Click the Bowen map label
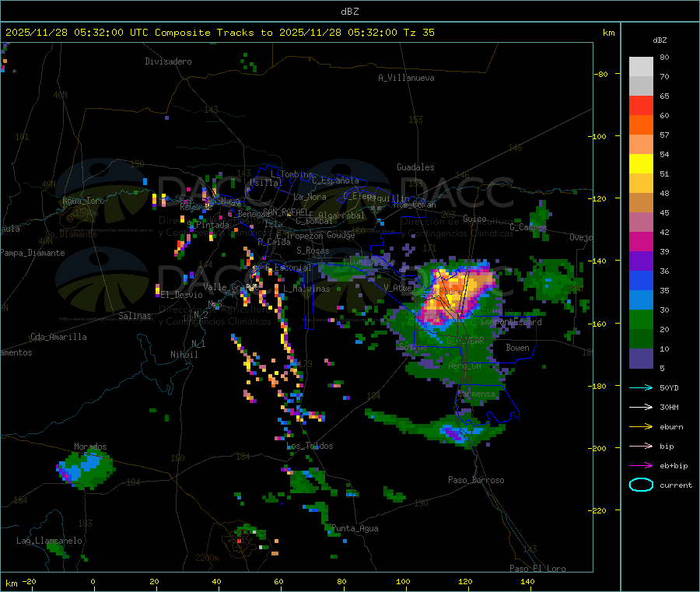The height and width of the screenshot is (592, 700). (x=517, y=347)
